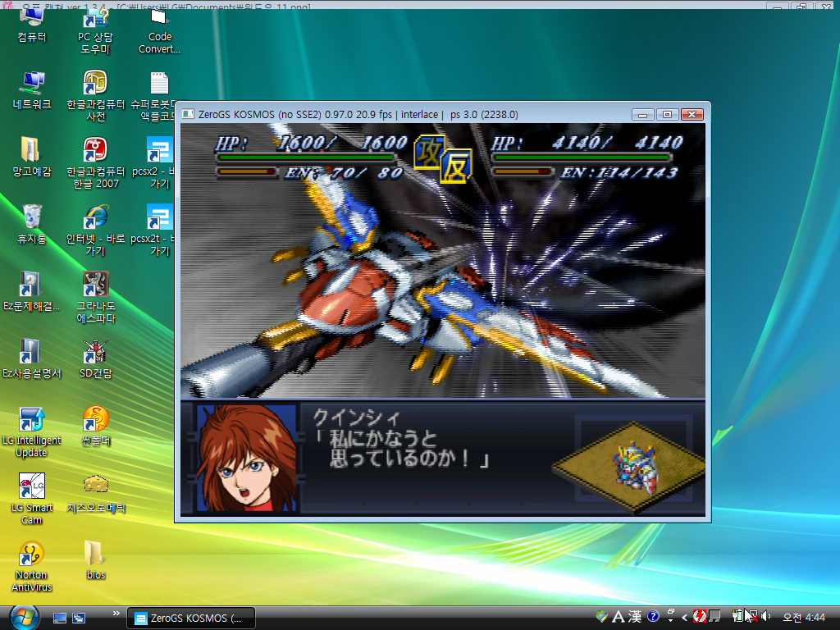The height and width of the screenshot is (630, 840).
Task: Click the red-haired pilot portrait
Action: click(x=246, y=458)
